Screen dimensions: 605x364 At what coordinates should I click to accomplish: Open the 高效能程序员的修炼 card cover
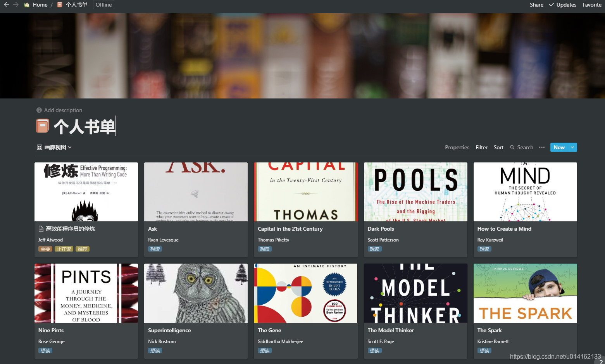pos(86,192)
